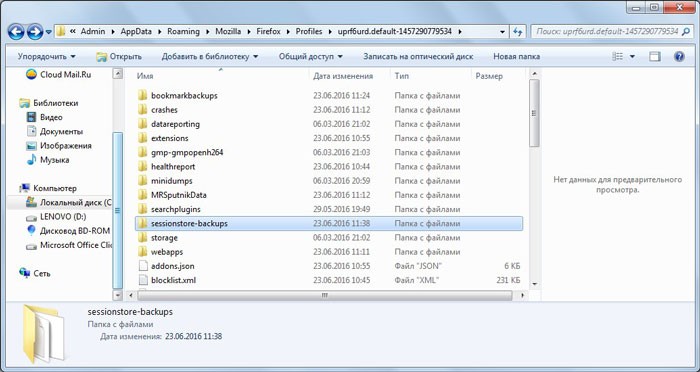The image size is (700, 372).
Task: Select the searchplugins folder icon
Action: [x=143, y=209]
